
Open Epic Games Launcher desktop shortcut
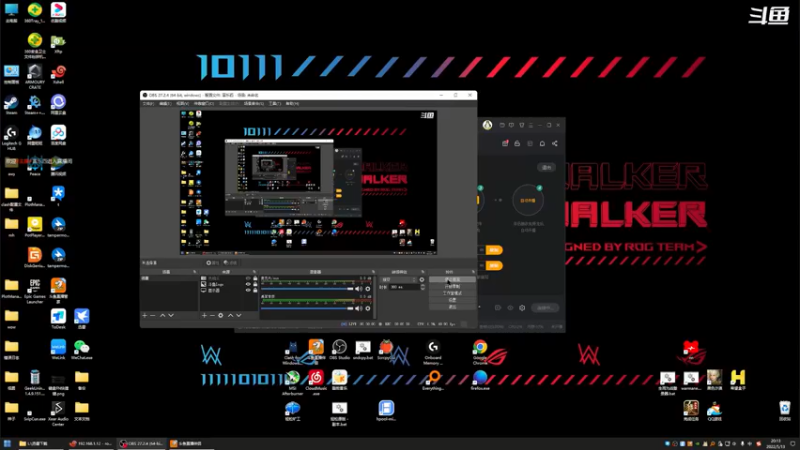35,291
